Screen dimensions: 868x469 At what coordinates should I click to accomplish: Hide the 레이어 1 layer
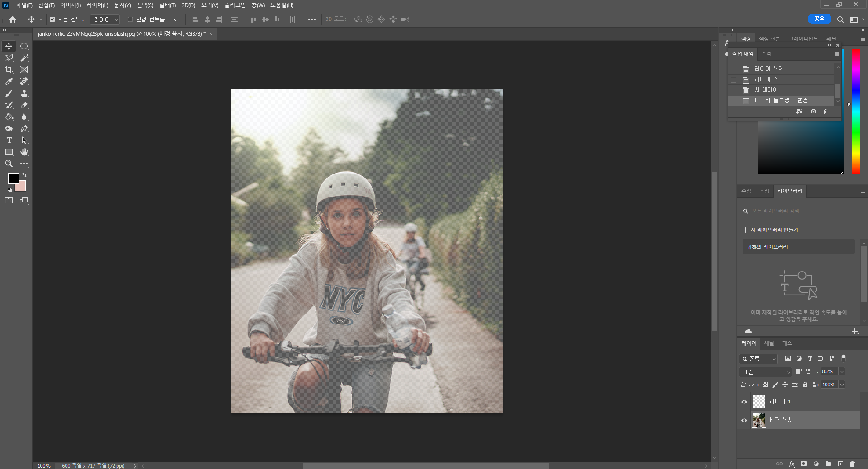pyautogui.click(x=744, y=402)
